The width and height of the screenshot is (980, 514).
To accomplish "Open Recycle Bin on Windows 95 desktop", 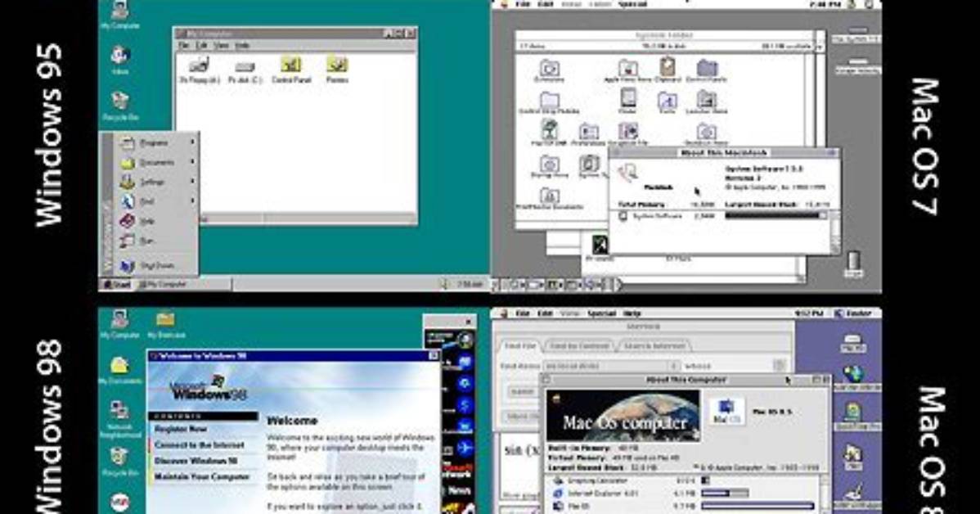I will pyautogui.click(x=120, y=105).
